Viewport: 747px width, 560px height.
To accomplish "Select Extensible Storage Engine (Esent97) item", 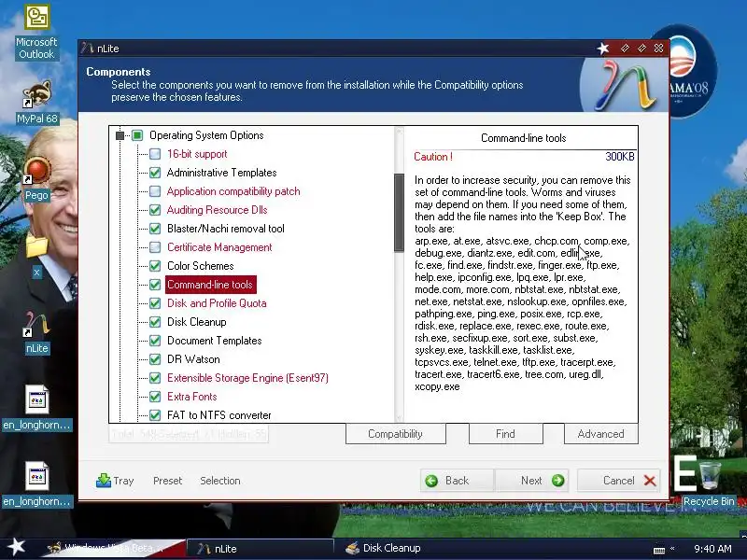I will tap(247, 378).
